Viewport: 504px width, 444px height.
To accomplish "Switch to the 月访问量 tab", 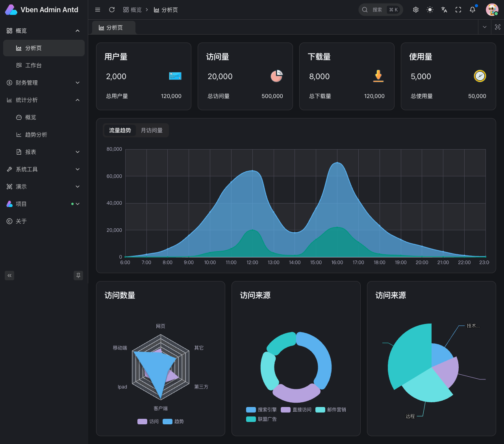I will pos(152,130).
